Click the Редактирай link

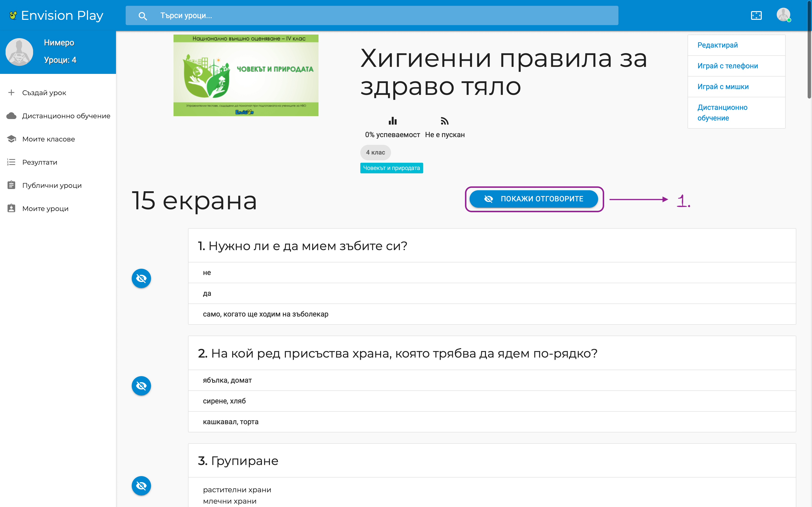point(717,45)
